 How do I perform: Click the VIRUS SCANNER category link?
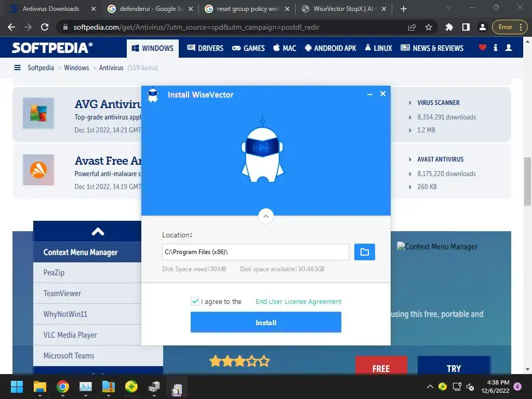[438, 103]
